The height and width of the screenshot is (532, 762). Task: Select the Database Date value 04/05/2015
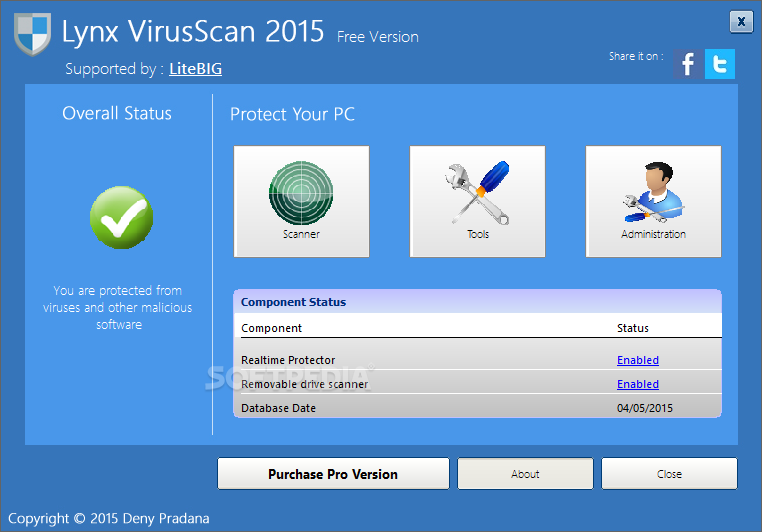pos(644,408)
